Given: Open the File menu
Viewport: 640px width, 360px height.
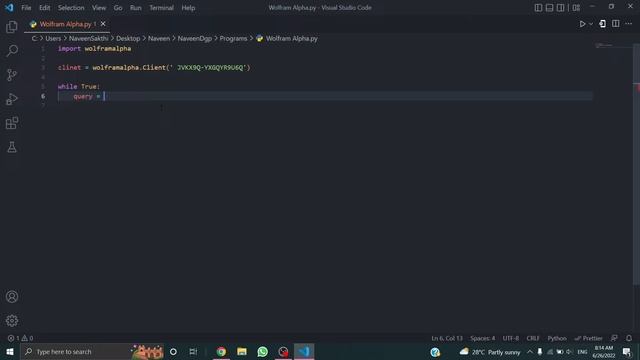Looking at the screenshot, I should (x=26, y=8).
